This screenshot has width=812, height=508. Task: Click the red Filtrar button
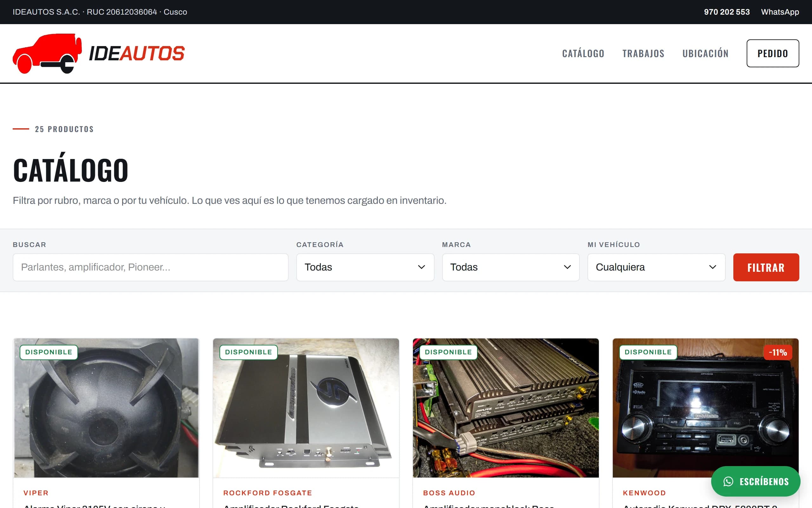(766, 267)
